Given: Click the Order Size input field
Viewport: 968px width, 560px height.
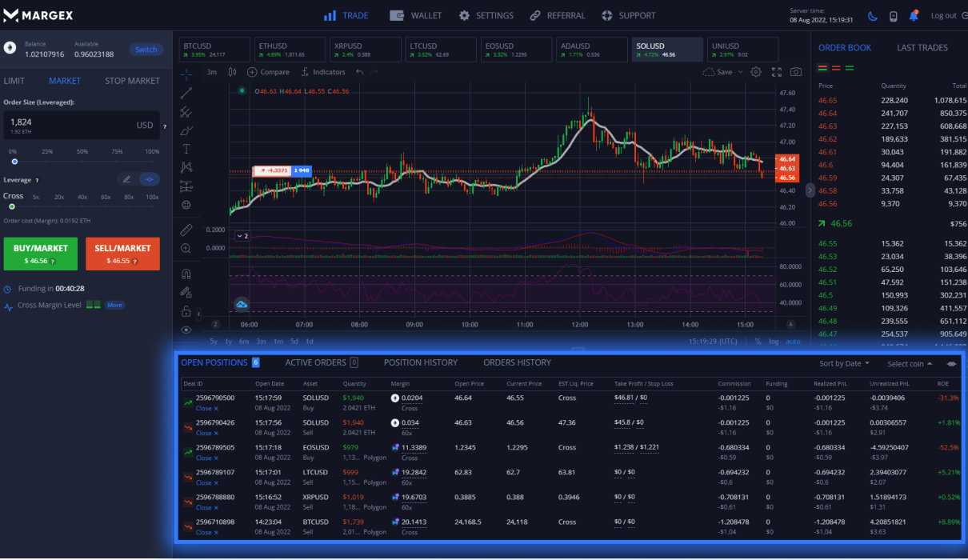Looking at the screenshot, I should tap(80, 126).
